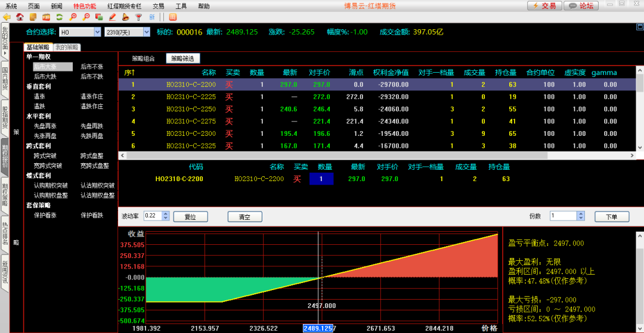
Task: Open the 特色功能 menu
Action: point(85,5)
